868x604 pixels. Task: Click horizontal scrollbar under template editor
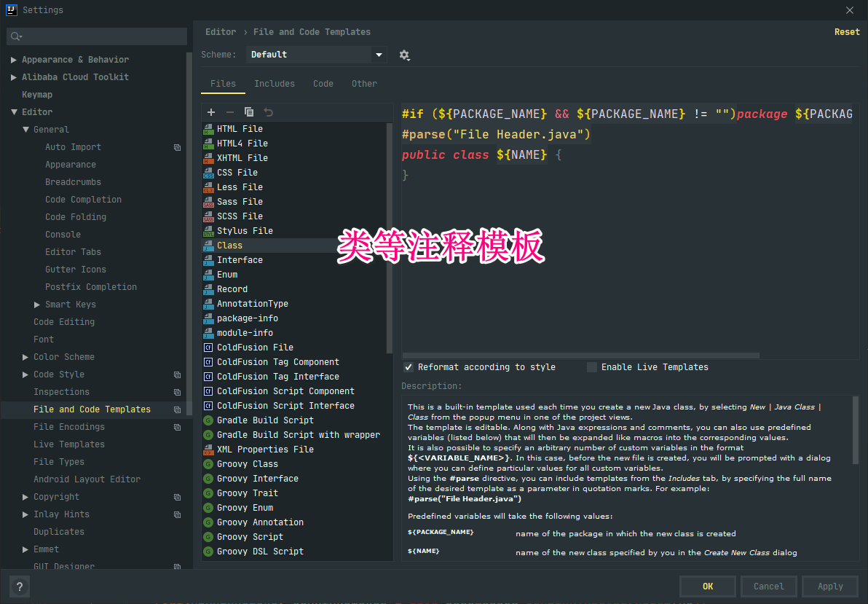click(581, 356)
